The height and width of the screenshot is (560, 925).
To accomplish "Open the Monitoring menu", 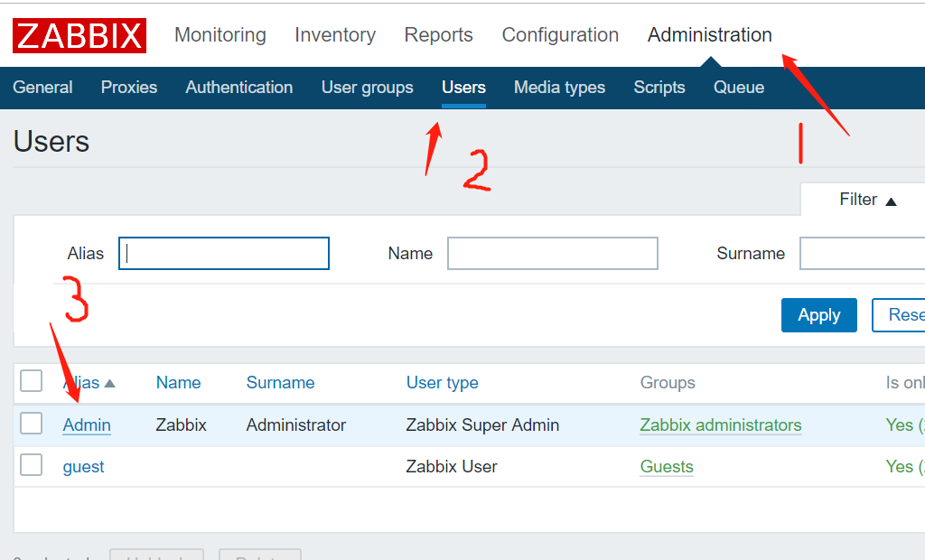I will click(x=220, y=35).
